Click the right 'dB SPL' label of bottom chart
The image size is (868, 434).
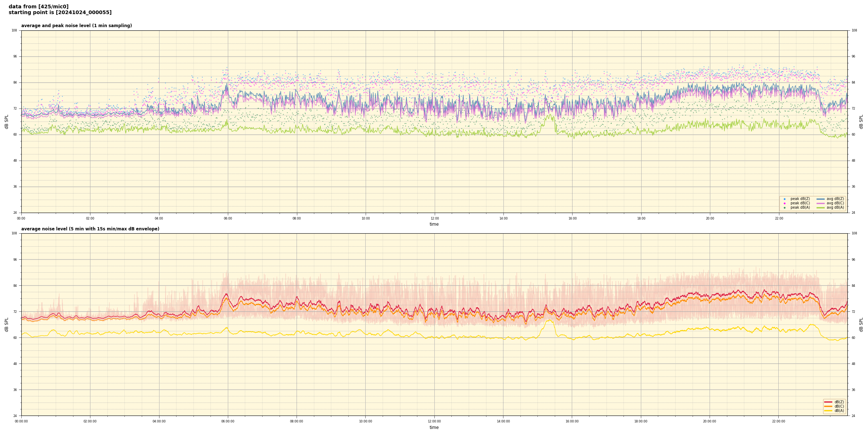(x=861, y=324)
